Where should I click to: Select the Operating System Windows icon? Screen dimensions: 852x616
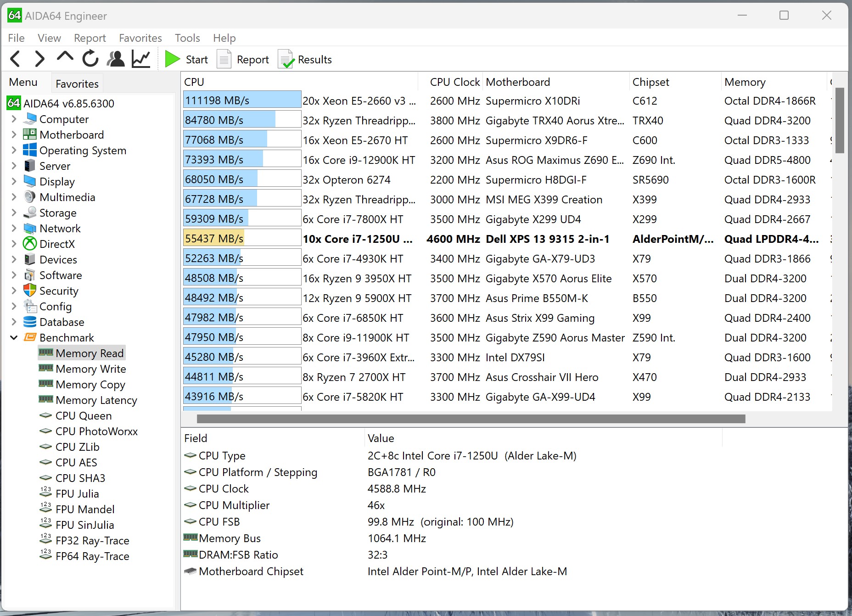(x=30, y=150)
